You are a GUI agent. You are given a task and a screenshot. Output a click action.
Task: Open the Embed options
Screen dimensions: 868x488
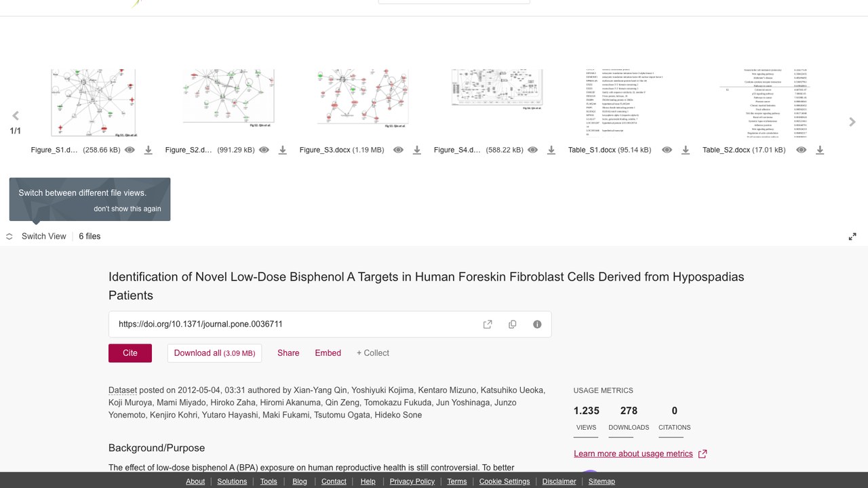[328, 353]
